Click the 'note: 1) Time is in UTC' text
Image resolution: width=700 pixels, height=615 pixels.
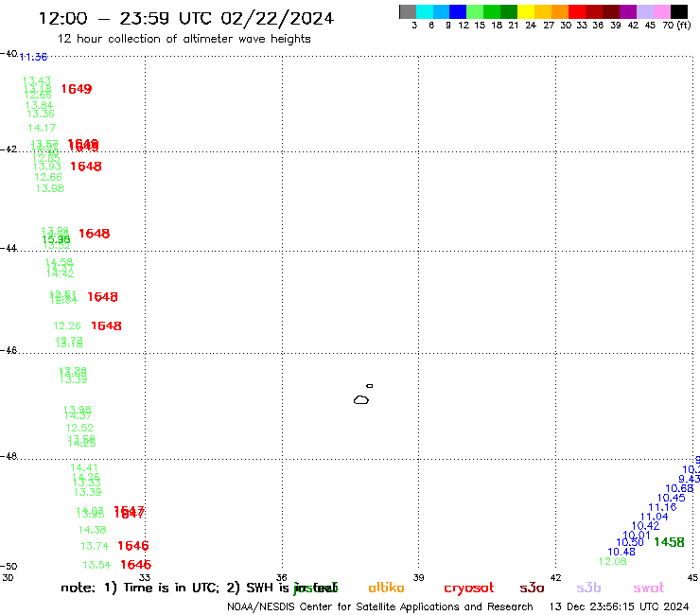[x=140, y=588]
